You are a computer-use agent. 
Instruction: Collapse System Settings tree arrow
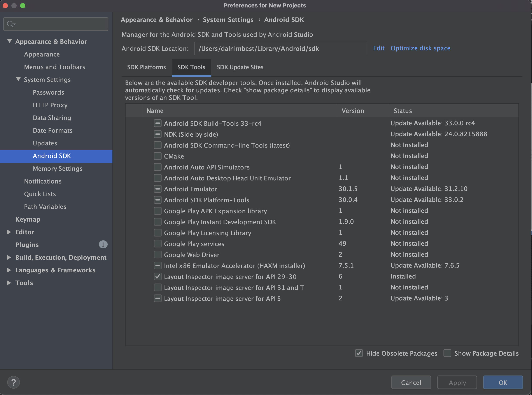(18, 79)
